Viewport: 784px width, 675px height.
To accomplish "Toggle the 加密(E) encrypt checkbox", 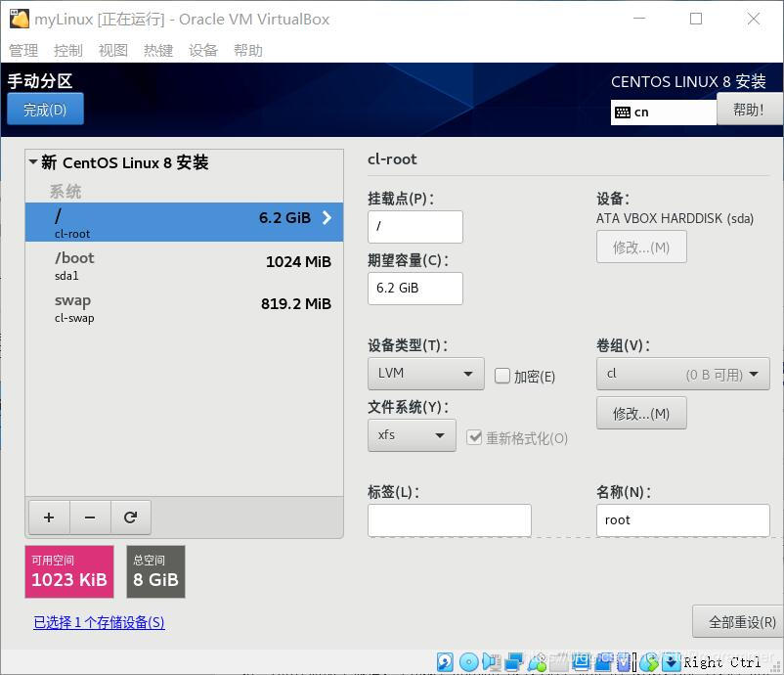I will point(502,376).
